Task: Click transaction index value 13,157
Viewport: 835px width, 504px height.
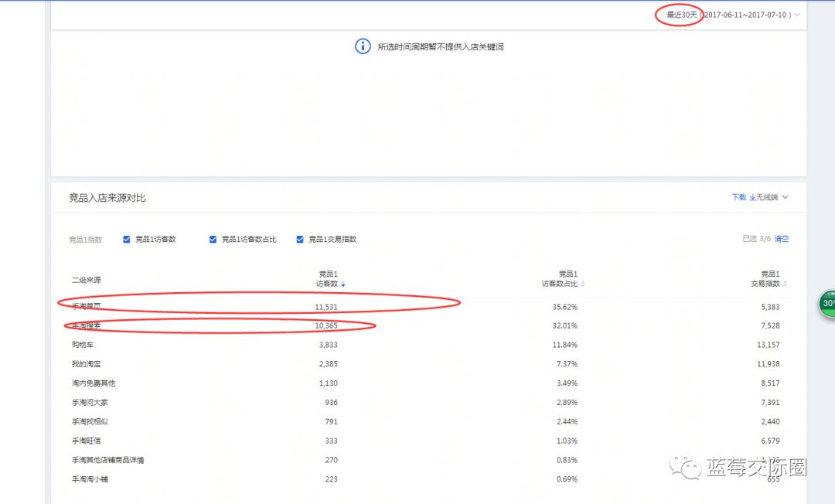Action: pos(768,345)
